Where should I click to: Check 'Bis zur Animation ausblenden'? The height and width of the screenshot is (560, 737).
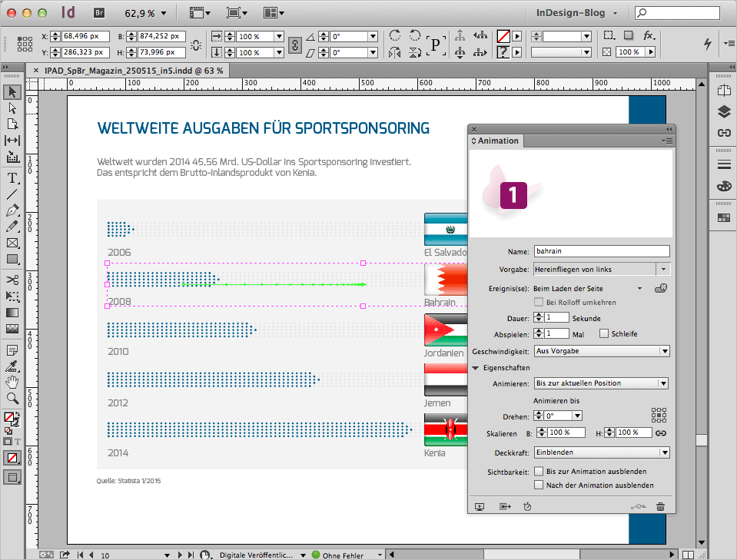(x=539, y=472)
